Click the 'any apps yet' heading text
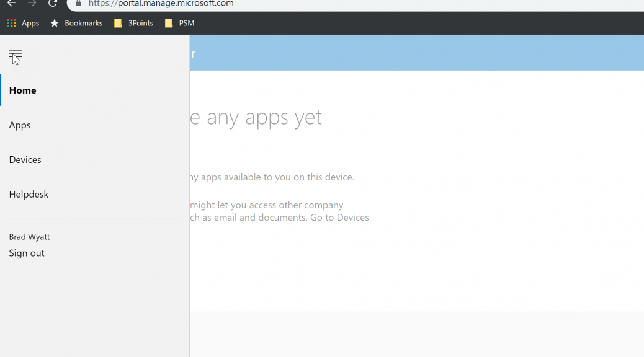 [x=264, y=117]
